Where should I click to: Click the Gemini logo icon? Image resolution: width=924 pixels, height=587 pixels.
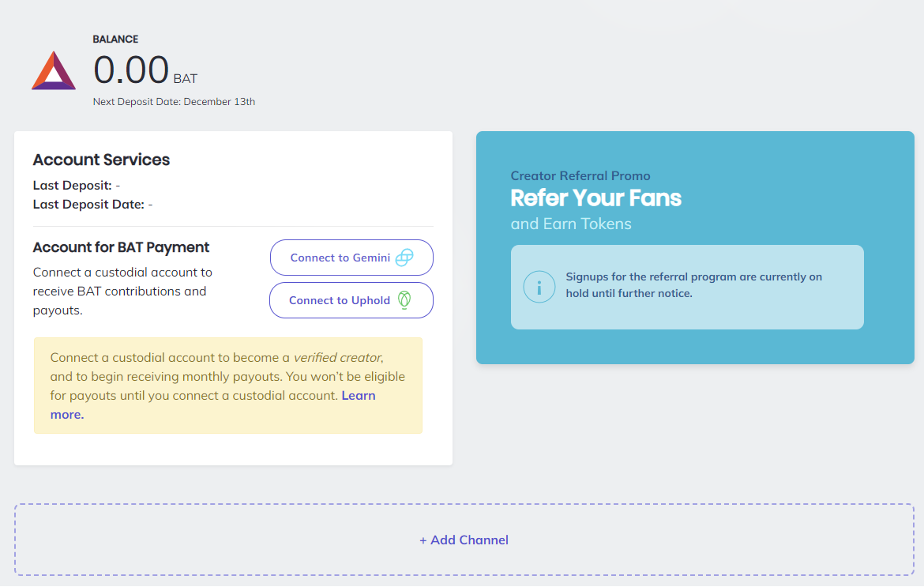tap(404, 258)
